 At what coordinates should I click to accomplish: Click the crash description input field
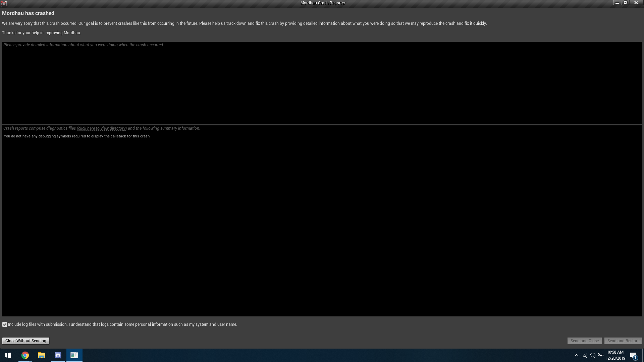coord(322,83)
